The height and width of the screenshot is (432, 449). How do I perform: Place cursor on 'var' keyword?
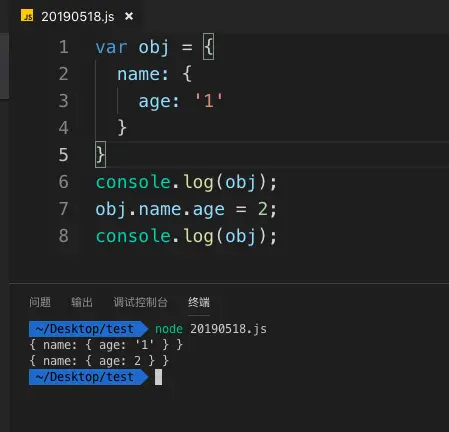click(111, 47)
